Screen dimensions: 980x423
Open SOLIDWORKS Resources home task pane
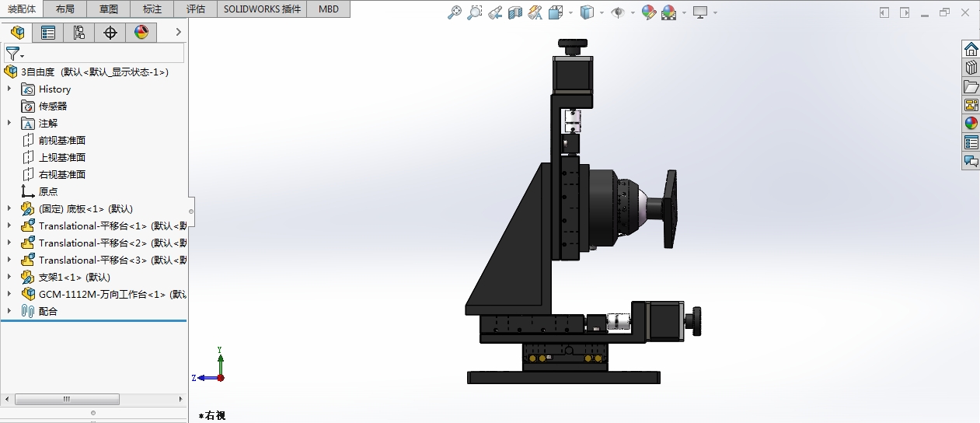[x=971, y=48]
